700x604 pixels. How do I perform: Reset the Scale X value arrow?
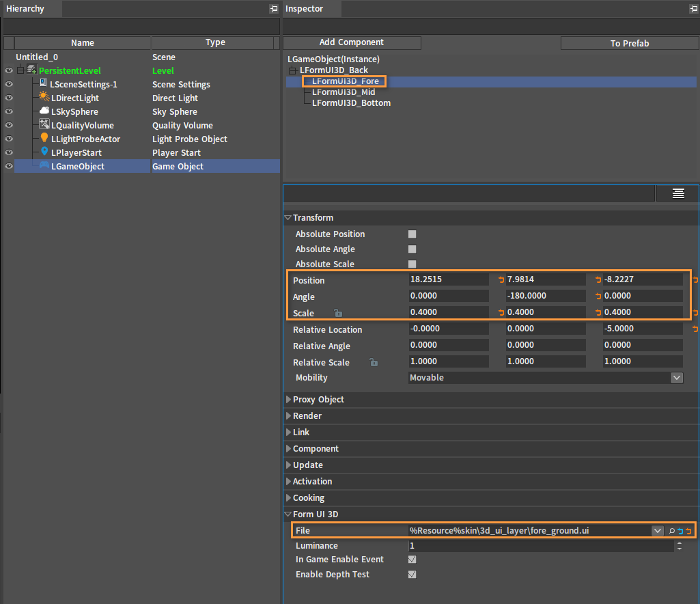pos(501,313)
